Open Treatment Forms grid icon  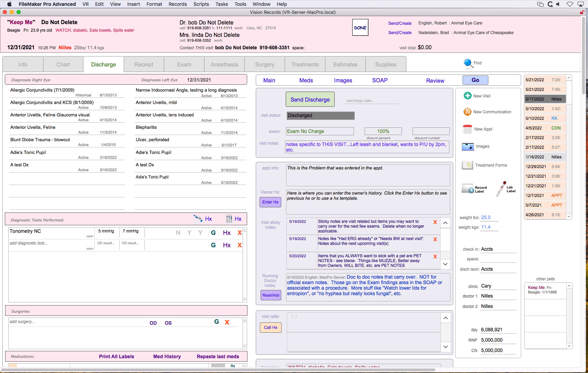[467, 165]
